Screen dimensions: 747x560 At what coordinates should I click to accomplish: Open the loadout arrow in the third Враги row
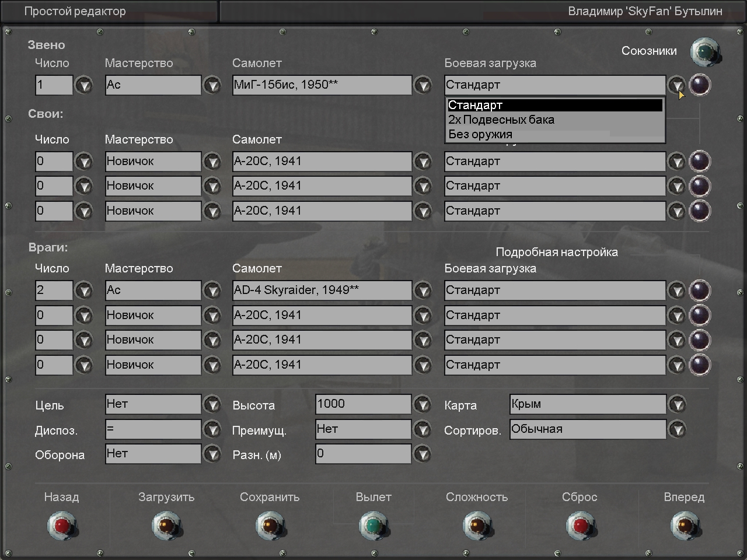pyautogui.click(x=676, y=340)
